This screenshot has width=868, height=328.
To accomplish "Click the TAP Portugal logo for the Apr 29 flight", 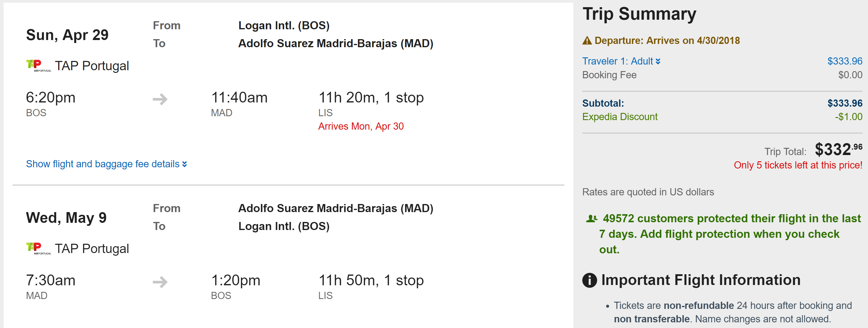I will coord(38,65).
